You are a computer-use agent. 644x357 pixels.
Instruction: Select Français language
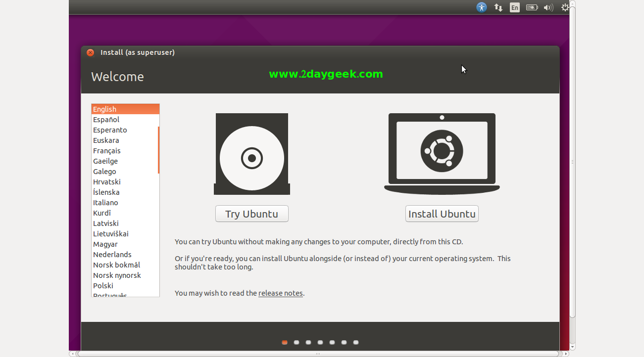point(125,151)
